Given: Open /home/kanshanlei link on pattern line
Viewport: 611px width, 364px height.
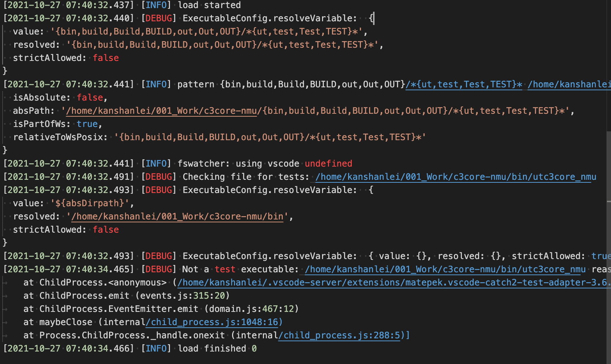Looking at the screenshot, I should pyautogui.click(x=569, y=84).
